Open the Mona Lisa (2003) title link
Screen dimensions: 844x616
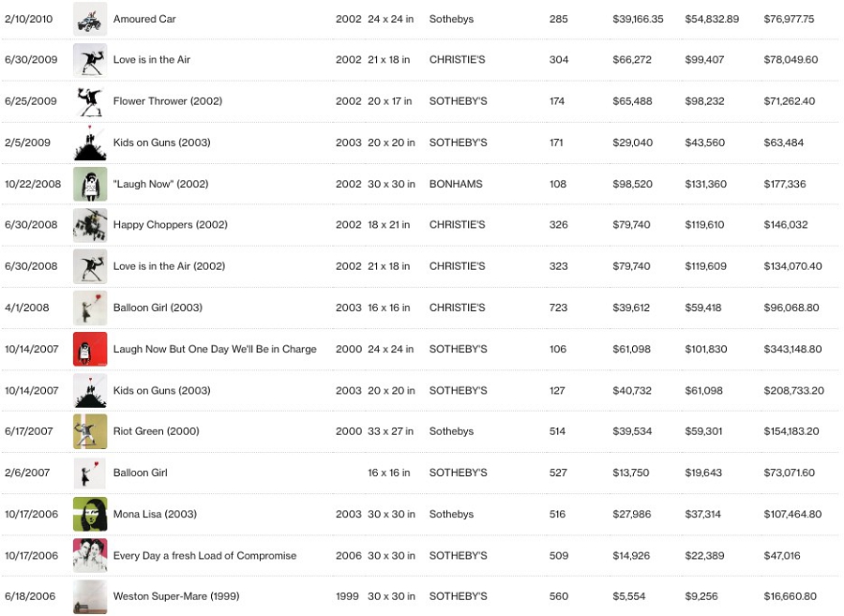pos(155,514)
